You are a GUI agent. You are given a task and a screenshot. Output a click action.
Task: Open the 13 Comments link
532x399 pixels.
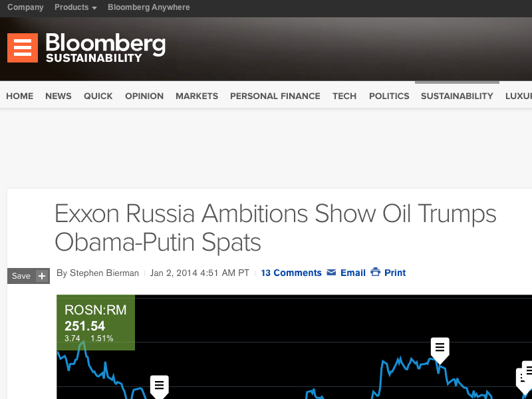click(x=291, y=273)
